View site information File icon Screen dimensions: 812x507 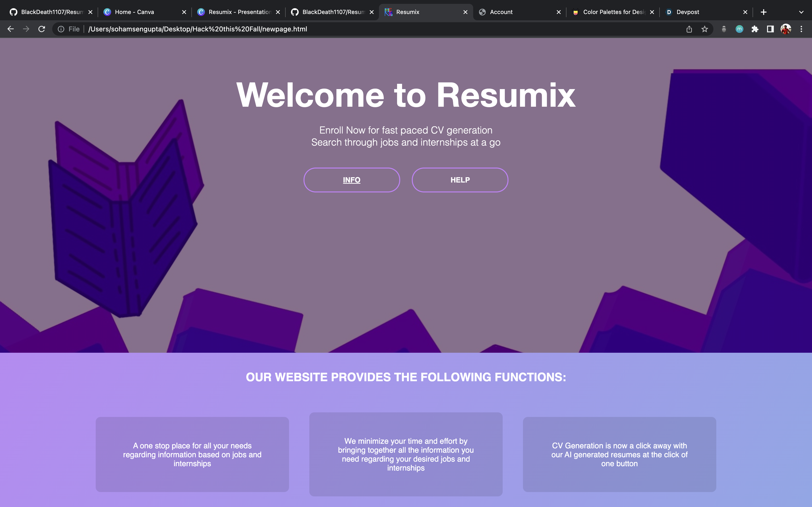61,29
